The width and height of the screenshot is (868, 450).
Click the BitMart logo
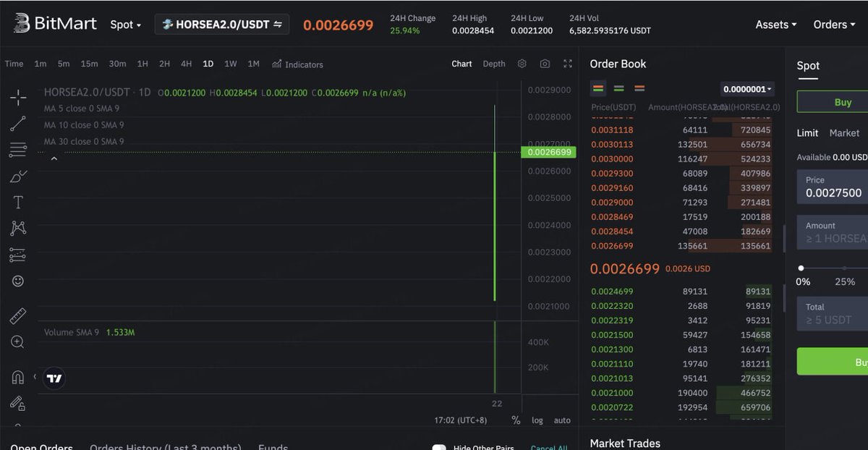[x=56, y=24]
